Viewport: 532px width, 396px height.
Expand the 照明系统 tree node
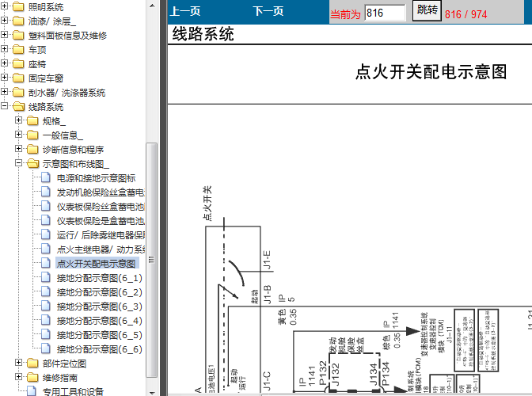pos(4,6)
